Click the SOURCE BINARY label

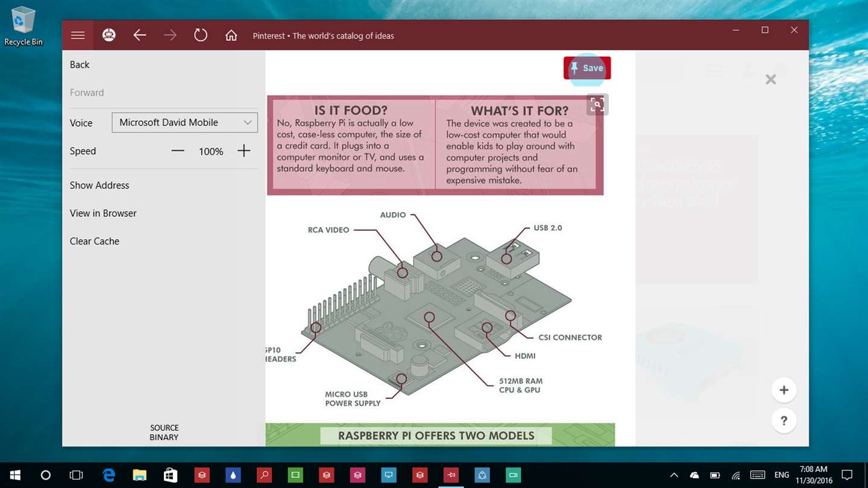[164, 433]
